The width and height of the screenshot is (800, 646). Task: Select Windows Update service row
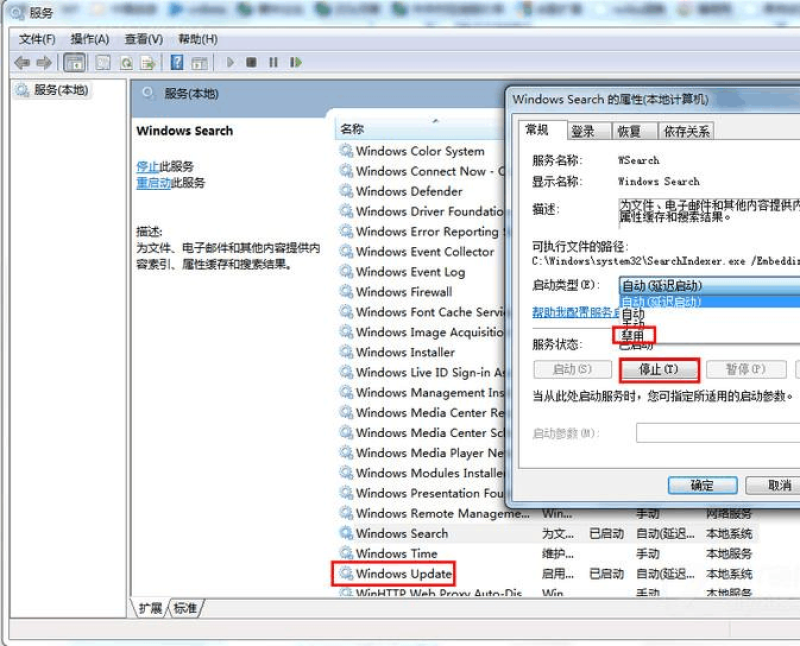coord(546,574)
